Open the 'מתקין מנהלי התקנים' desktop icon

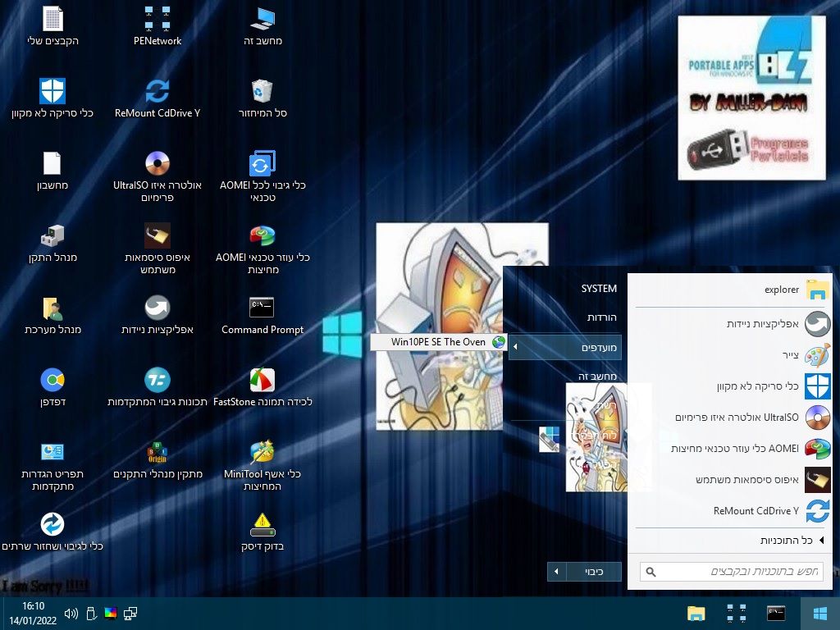[x=157, y=460]
